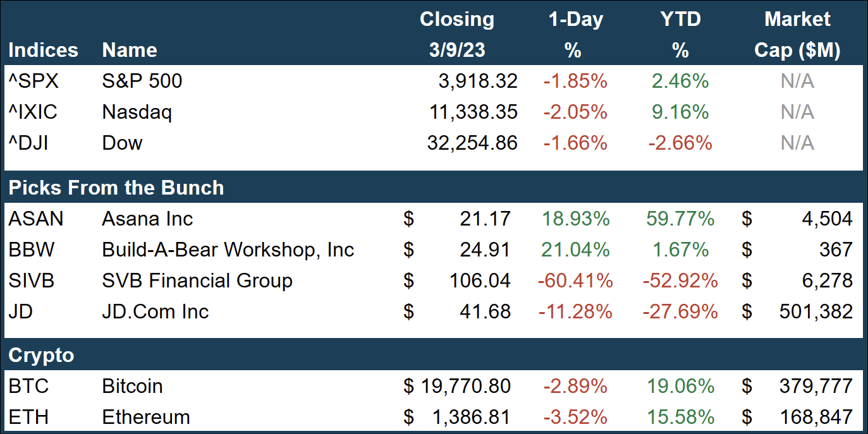Select the Nasdaq name cell

point(137,112)
